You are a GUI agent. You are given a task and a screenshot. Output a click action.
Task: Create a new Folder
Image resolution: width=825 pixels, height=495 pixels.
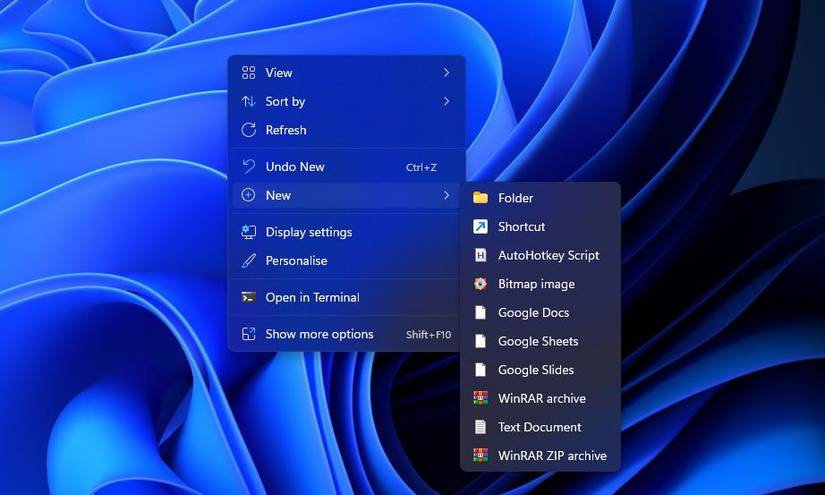tap(540, 198)
